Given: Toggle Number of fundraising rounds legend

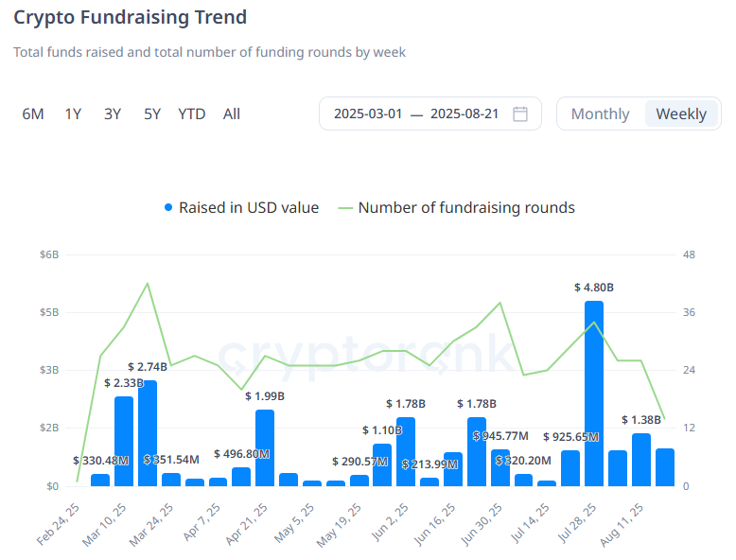Looking at the screenshot, I should [466, 207].
